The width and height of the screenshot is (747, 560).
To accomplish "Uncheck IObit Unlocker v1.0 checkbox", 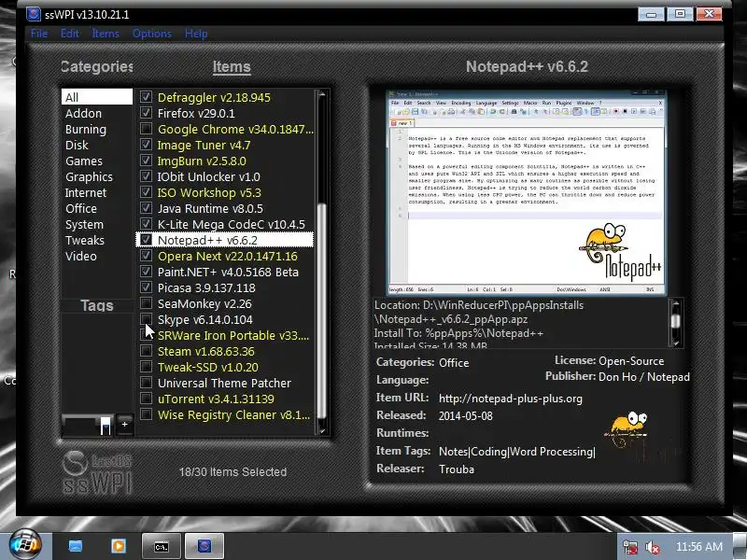I will [x=146, y=176].
